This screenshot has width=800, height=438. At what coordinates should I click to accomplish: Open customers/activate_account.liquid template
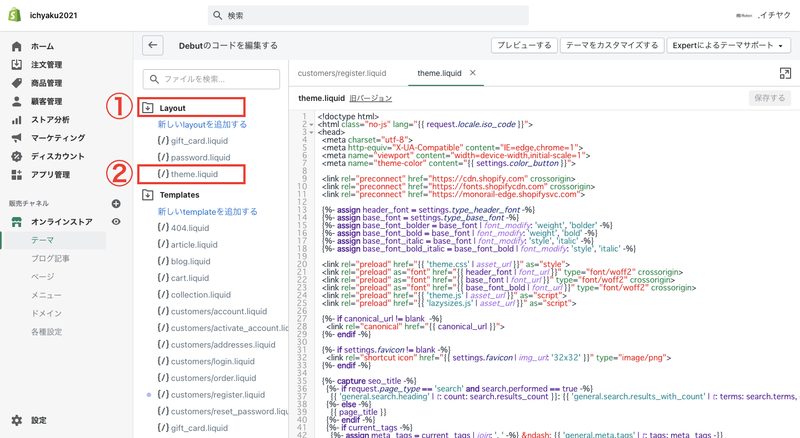click(x=230, y=328)
